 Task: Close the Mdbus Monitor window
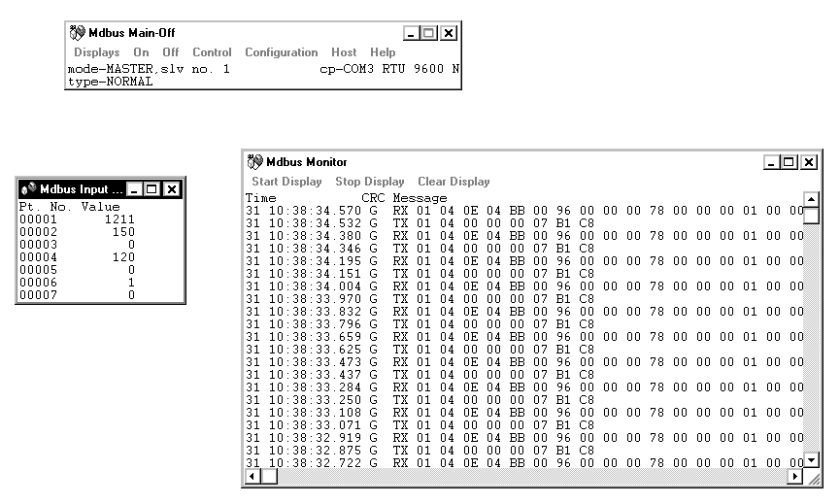point(808,162)
